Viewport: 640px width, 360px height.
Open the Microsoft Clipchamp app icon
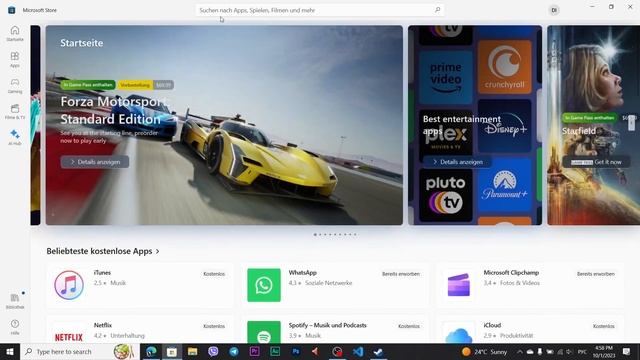pyautogui.click(x=459, y=285)
